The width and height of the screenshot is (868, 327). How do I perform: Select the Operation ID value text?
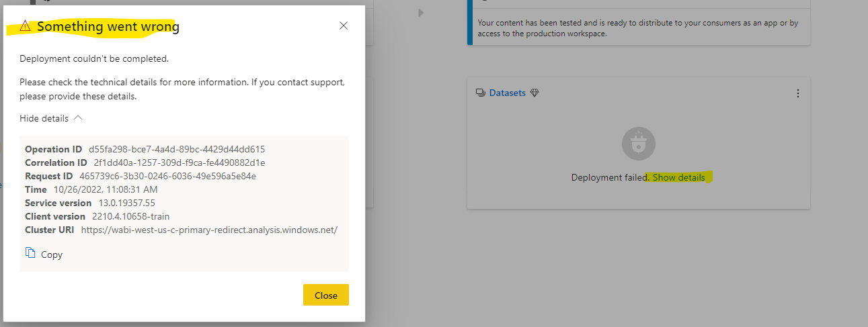(177, 149)
